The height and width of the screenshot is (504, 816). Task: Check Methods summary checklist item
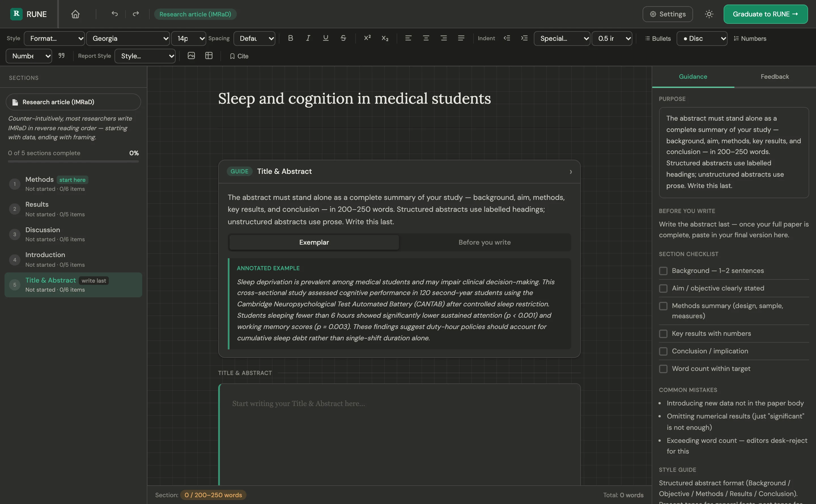point(663,306)
